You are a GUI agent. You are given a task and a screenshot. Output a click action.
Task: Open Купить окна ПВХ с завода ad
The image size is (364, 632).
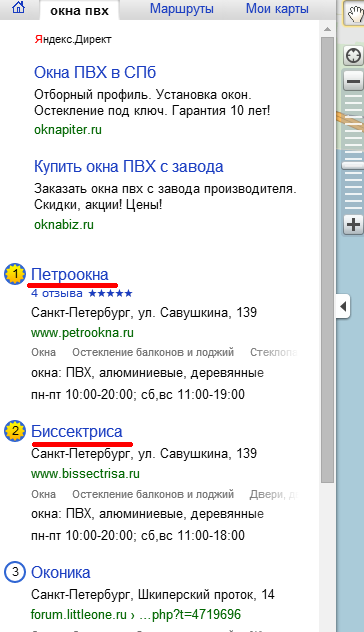(x=129, y=166)
